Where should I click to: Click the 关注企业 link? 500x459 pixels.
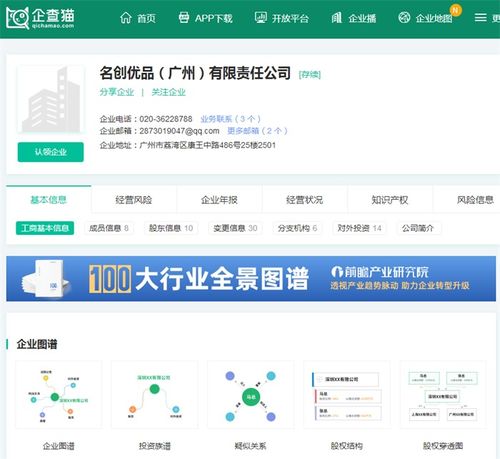pos(168,92)
